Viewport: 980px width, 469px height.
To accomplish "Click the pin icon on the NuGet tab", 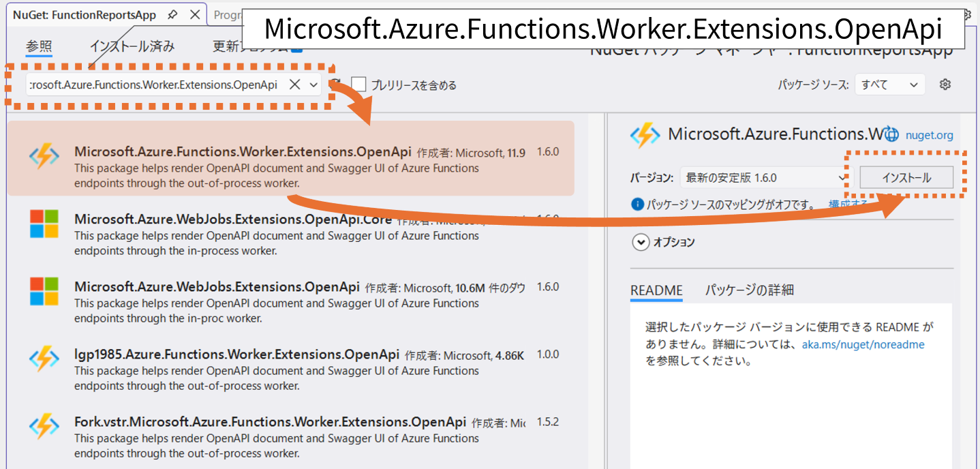I will pyautogui.click(x=172, y=13).
